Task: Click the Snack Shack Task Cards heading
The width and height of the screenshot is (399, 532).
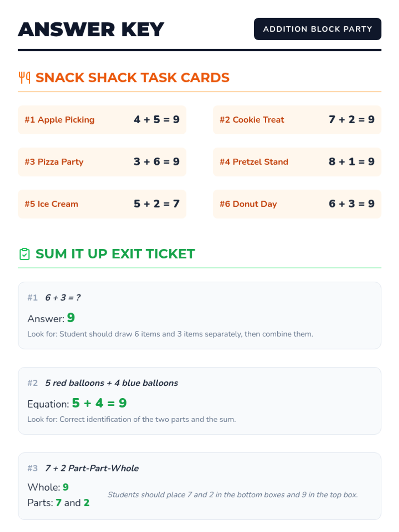Action: [x=132, y=77]
